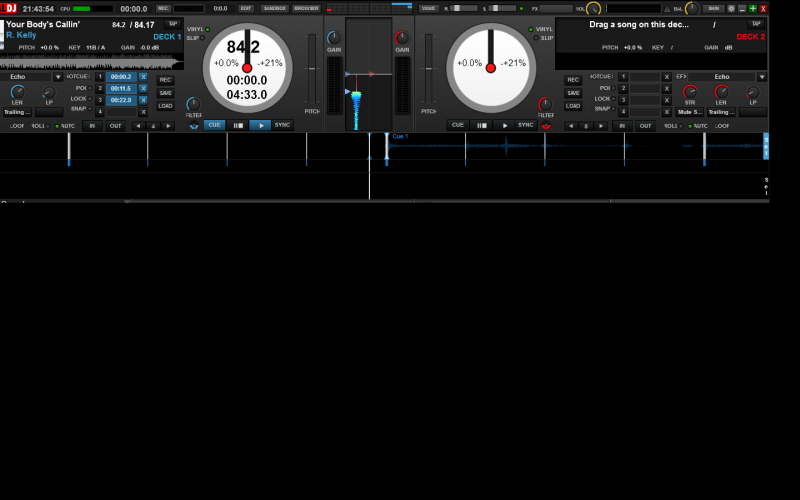Expand the Deck 2 Echo effect list
This screenshot has height=500, width=800.
[761, 77]
